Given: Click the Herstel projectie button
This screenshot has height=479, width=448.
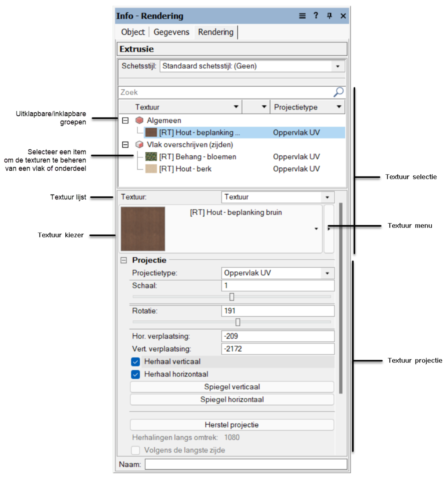Looking at the screenshot, I should [232, 425].
